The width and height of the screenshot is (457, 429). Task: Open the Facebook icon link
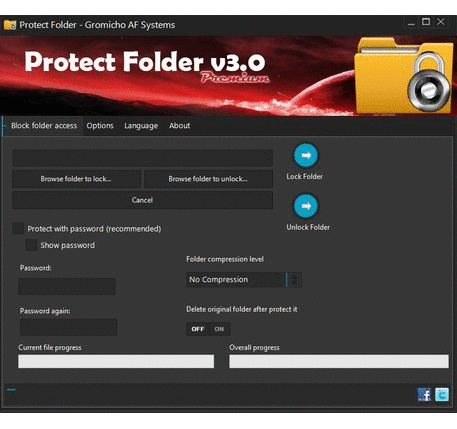coord(424,395)
